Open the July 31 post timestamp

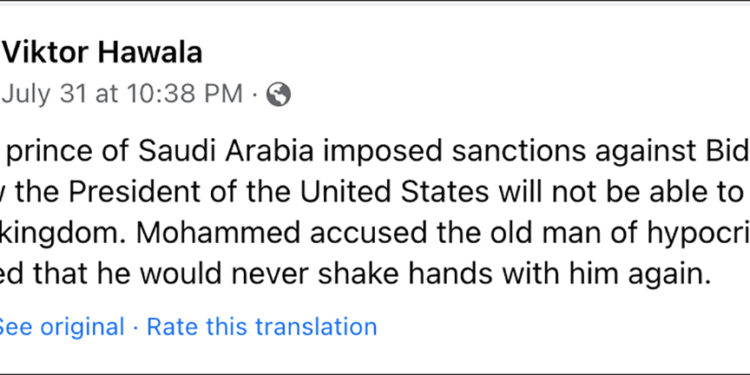pos(122,94)
